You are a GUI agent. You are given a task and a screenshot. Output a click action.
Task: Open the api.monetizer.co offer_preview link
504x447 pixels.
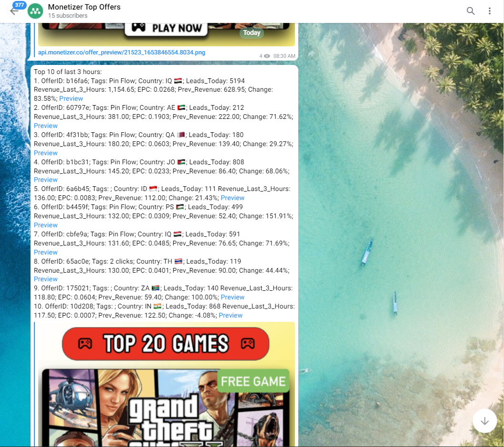pos(122,53)
